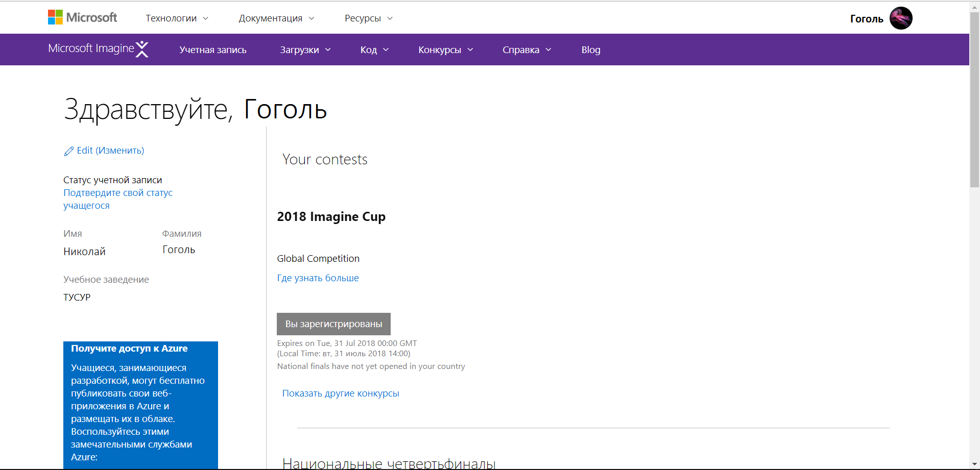Click the Microsoft logo
The width and height of the screenshot is (980, 470).
click(82, 17)
